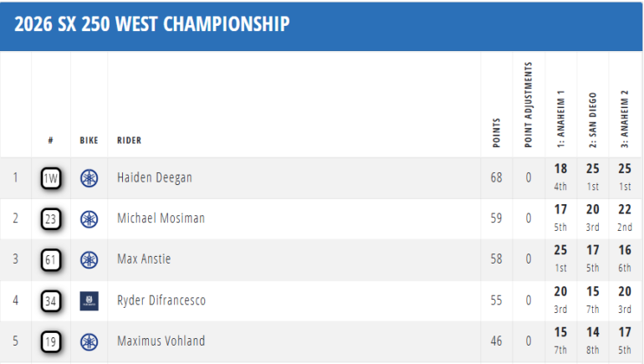Open rider Michael Mosiman's name link

tap(161, 218)
